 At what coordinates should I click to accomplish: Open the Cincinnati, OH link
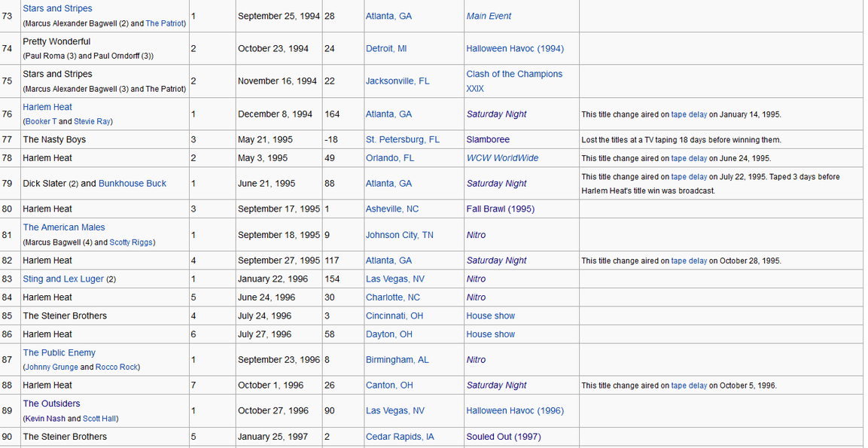pos(394,315)
